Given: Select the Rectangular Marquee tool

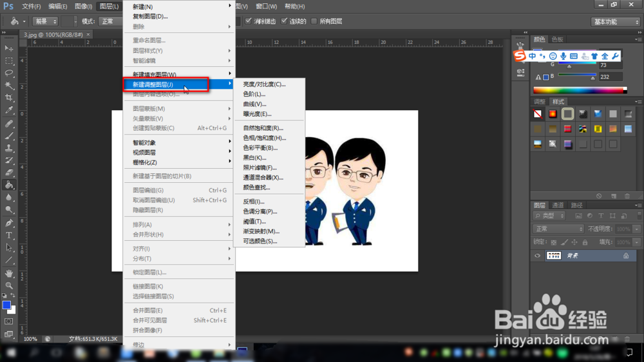Looking at the screenshot, I should [8, 61].
